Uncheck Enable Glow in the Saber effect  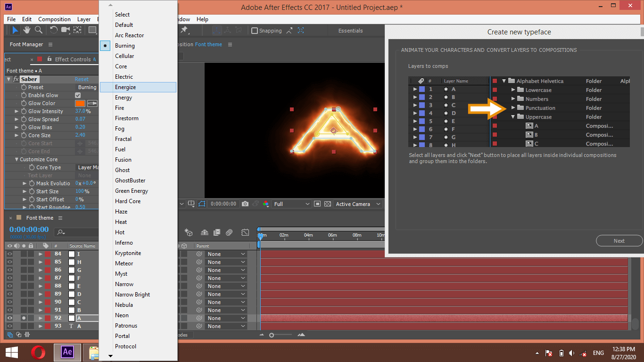[77, 95]
